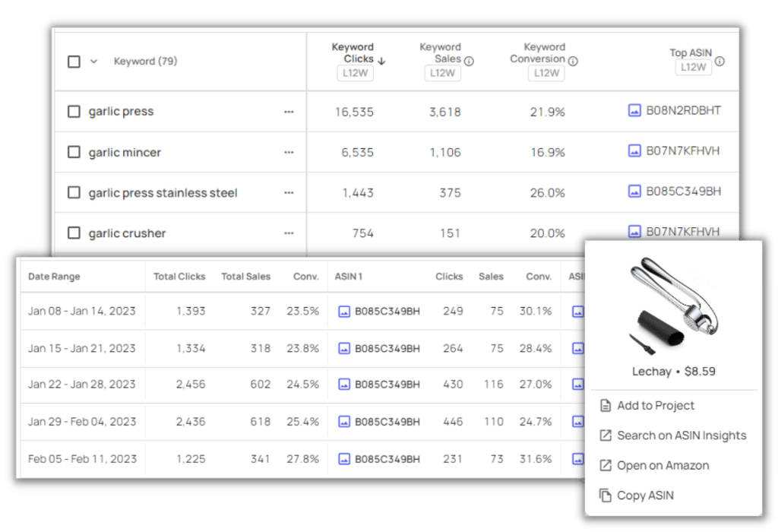Choose Open on Amazon in popup

[654, 465]
